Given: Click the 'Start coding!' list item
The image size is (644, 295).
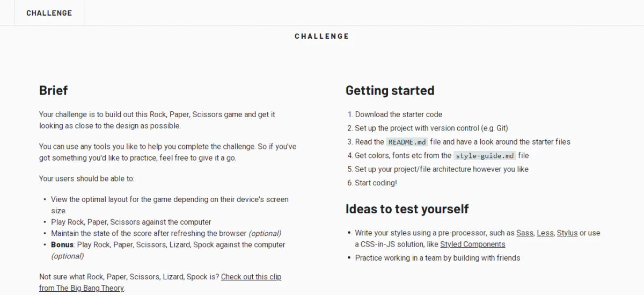Looking at the screenshot, I should [x=376, y=183].
